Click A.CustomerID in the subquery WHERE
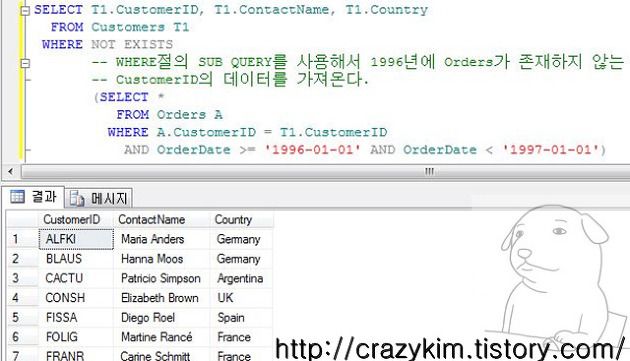The width and height of the screenshot is (630, 361). point(206,132)
